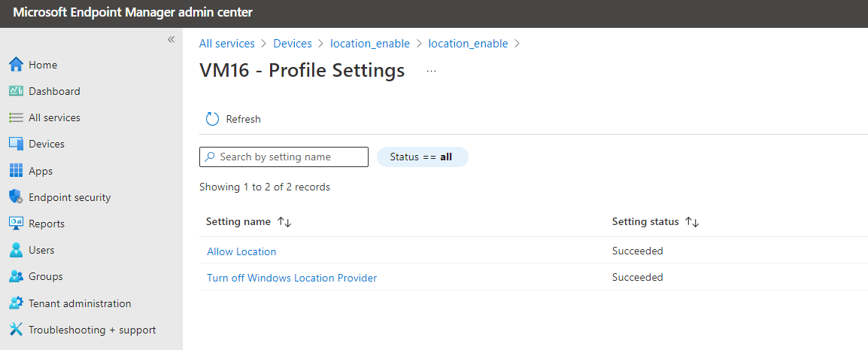Click the Groups people icon
The width and height of the screenshot is (868, 350).
pos(16,276)
